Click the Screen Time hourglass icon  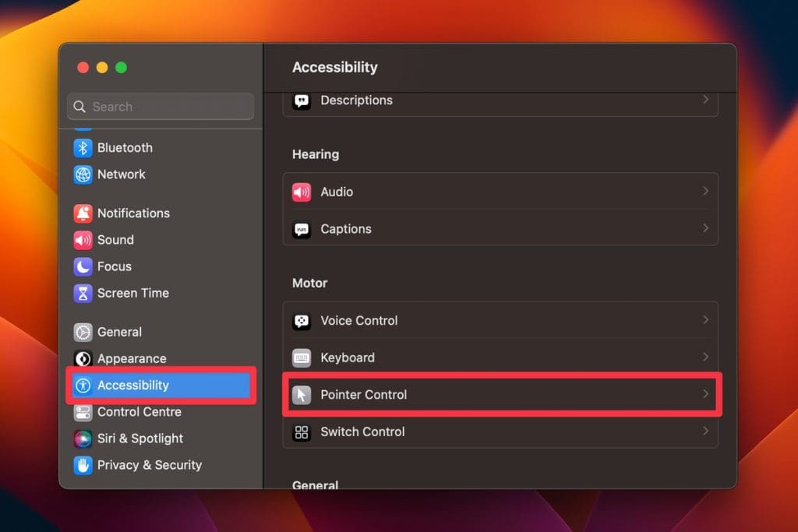(83, 293)
